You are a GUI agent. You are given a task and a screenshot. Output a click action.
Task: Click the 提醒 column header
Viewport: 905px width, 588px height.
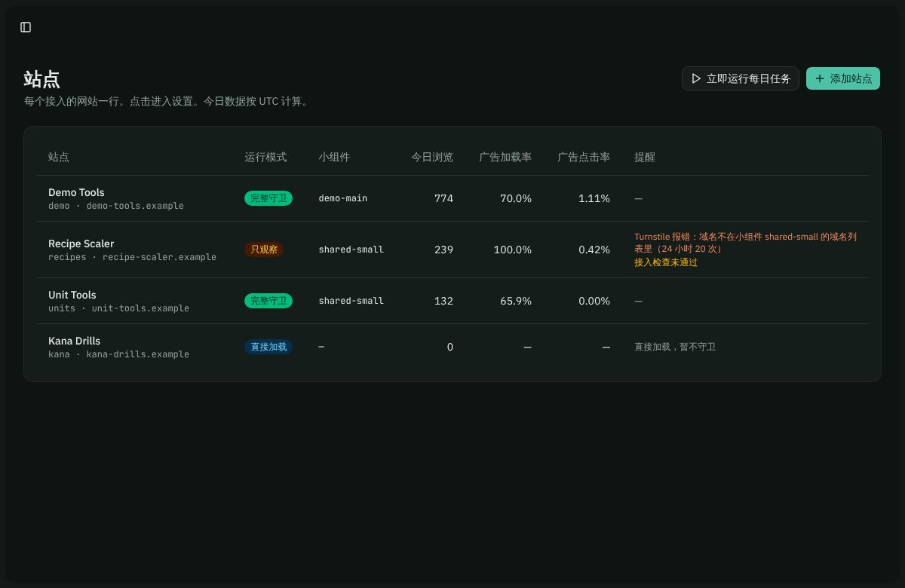645,157
